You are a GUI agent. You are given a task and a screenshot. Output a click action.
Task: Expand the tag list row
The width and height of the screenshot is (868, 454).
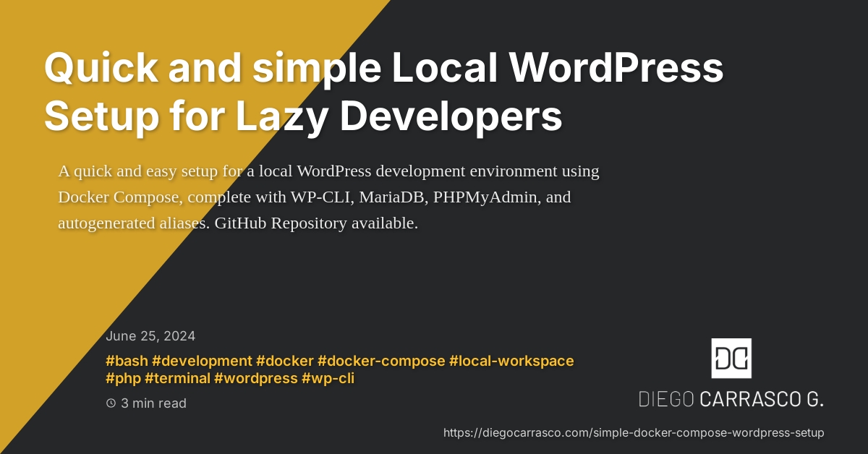(x=340, y=369)
